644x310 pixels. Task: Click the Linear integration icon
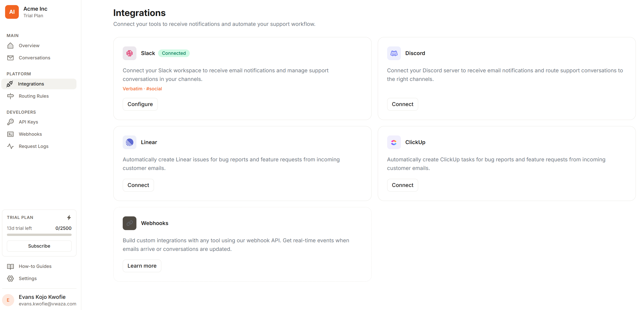[129, 142]
